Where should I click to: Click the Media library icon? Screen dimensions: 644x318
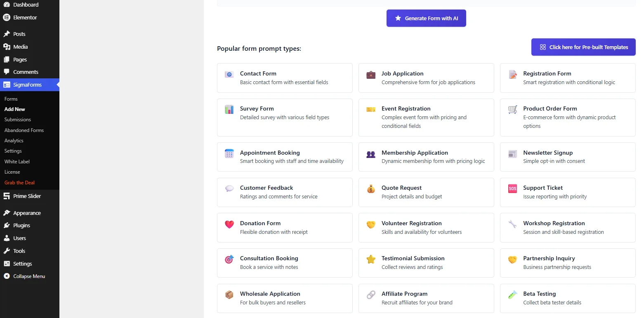click(x=7, y=47)
